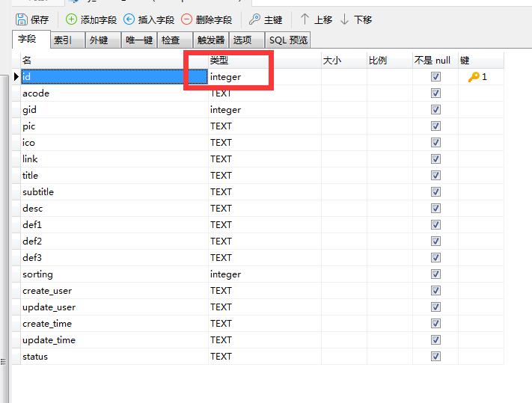Click the Save disk icon
The width and height of the screenshot is (532, 403).
point(21,19)
